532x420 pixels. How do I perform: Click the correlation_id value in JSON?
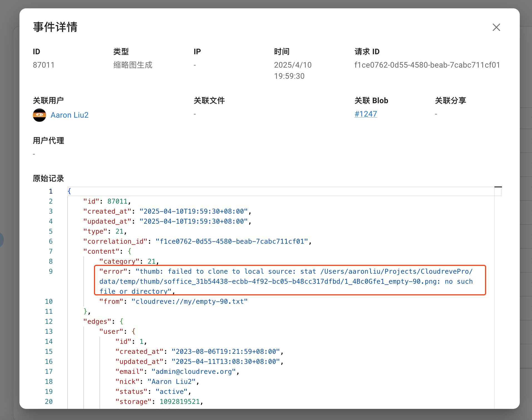[x=232, y=241]
